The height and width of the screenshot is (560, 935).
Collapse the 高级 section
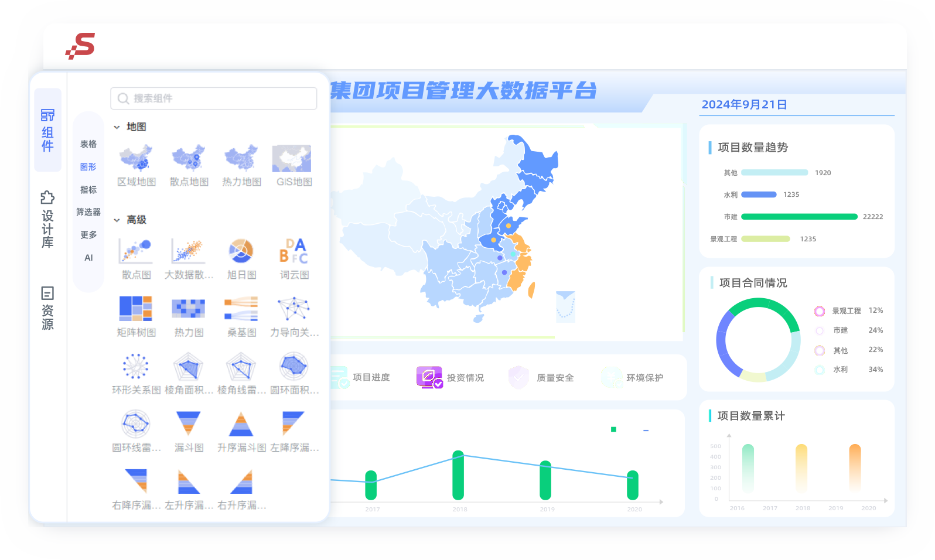(x=117, y=220)
